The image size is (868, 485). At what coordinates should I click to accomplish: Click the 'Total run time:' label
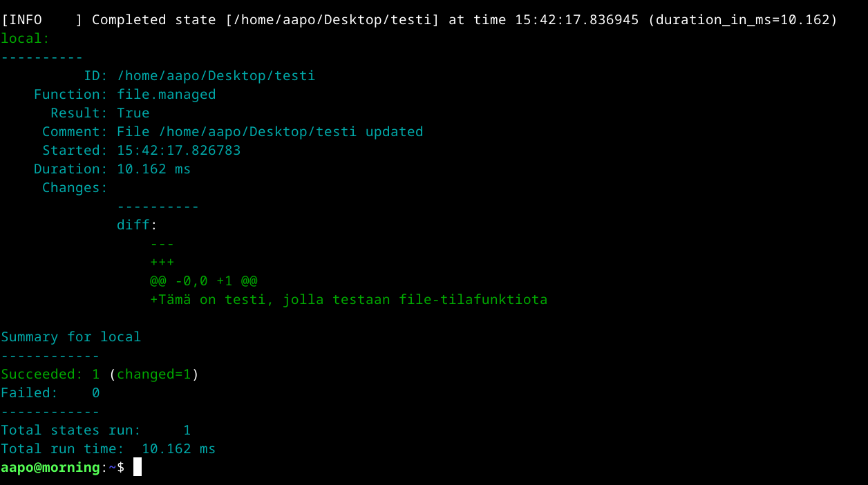[x=62, y=449]
